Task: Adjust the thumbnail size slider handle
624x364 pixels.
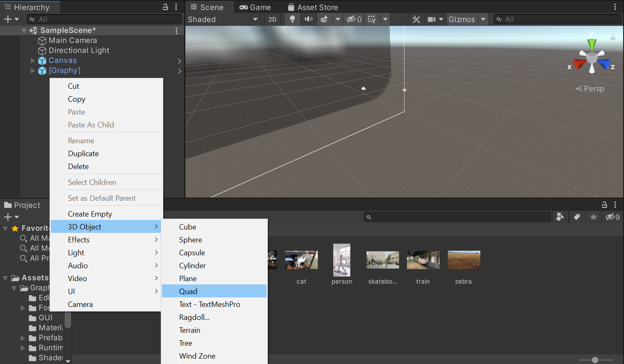Action: tap(595, 360)
